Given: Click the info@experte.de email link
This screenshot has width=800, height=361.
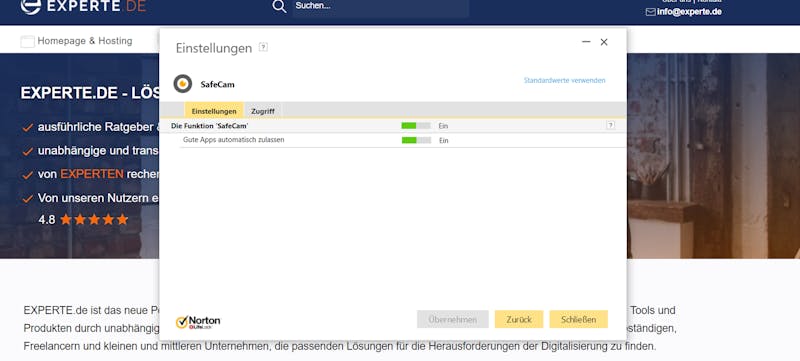Looking at the screenshot, I should point(689,12).
